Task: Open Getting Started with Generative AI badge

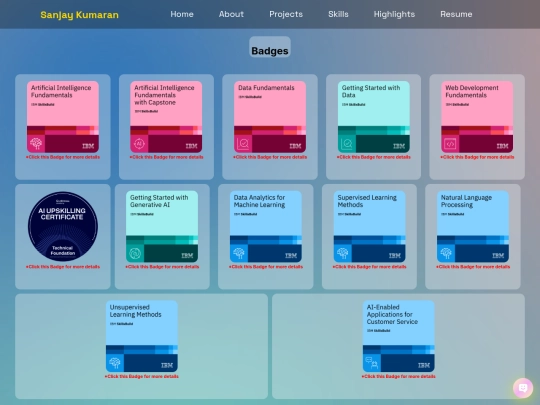Action: point(162,226)
